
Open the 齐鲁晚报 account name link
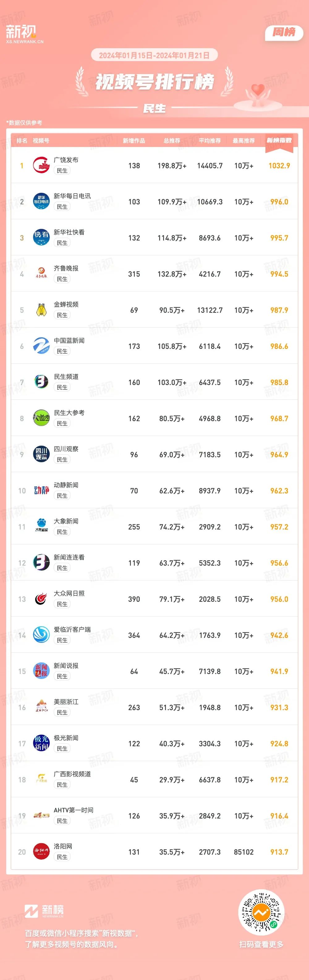pos(66,268)
